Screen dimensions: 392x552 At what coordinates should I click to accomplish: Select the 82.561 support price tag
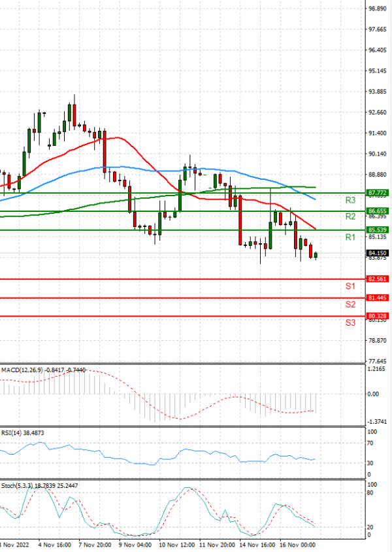[377, 279]
